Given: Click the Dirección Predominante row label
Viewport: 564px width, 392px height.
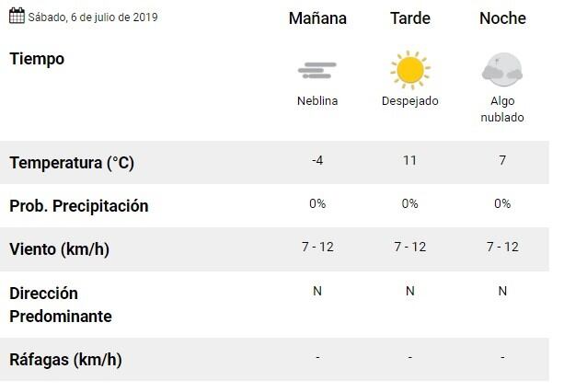Looking at the screenshot, I should [61, 305].
